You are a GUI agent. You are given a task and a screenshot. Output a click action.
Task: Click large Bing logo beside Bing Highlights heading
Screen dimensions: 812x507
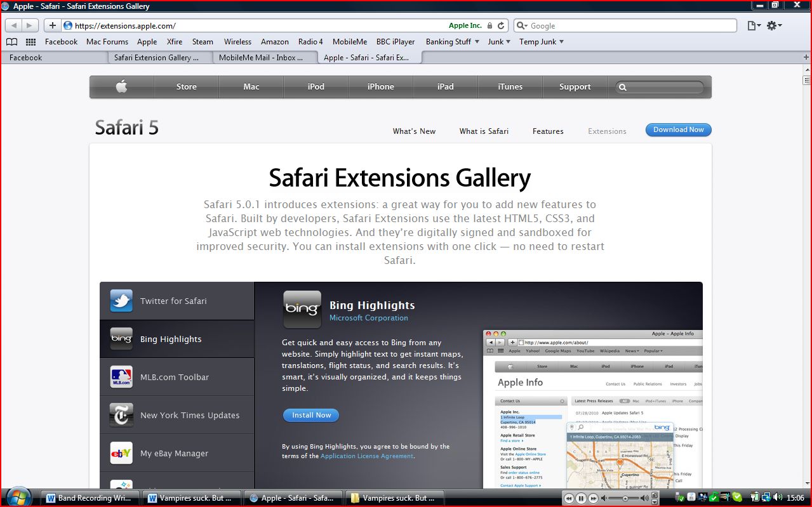coord(302,310)
